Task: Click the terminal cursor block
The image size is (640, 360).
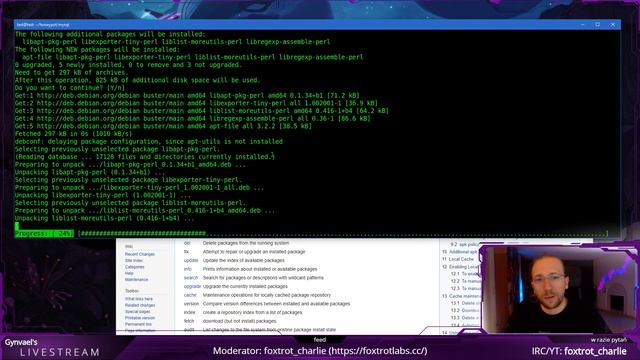Action: pyautogui.click(x=17, y=226)
